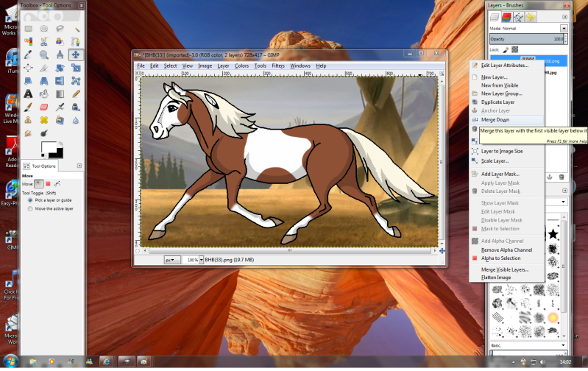588x371 pixels.
Task: Select the Cage Transform tool
Action: tap(76, 81)
